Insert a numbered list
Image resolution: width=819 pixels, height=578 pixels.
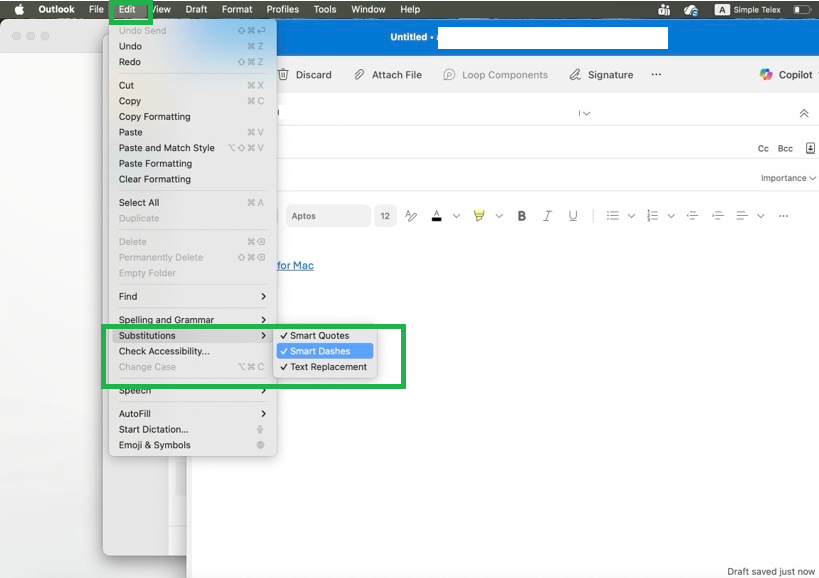(652, 216)
